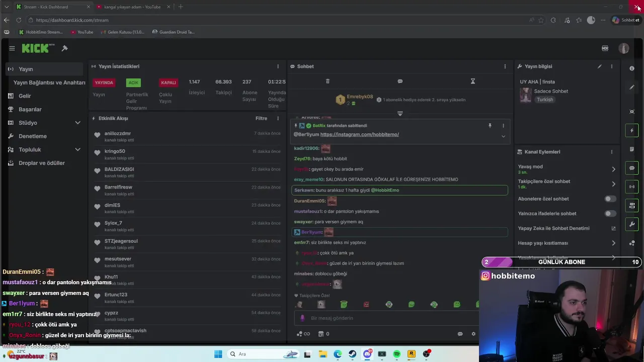The height and width of the screenshot is (362, 644).
Task: Collapse the gift leaderboard handle
Action: pos(400,114)
